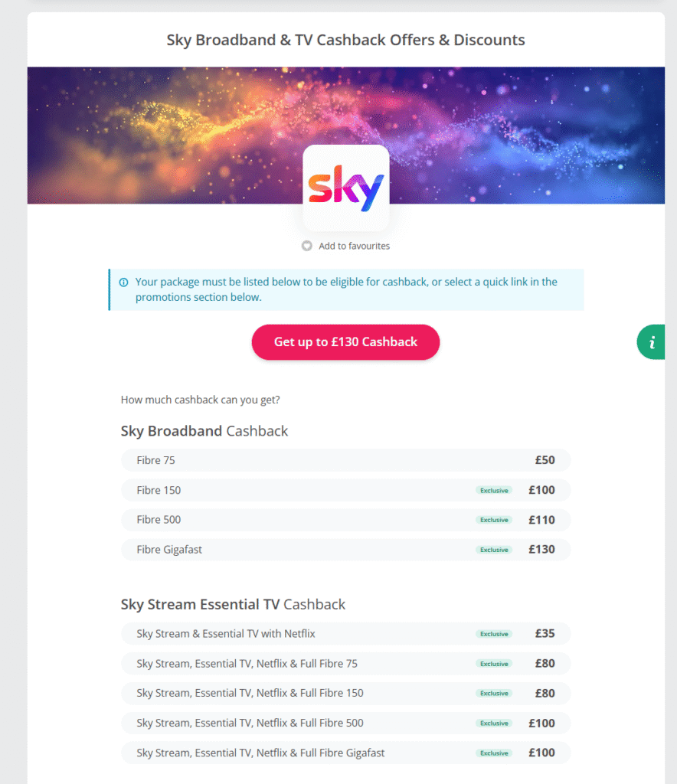Select the Fibre Gigafast cashback row
Image resolution: width=677 pixels, height=784 pixels.
coord(345,550)
